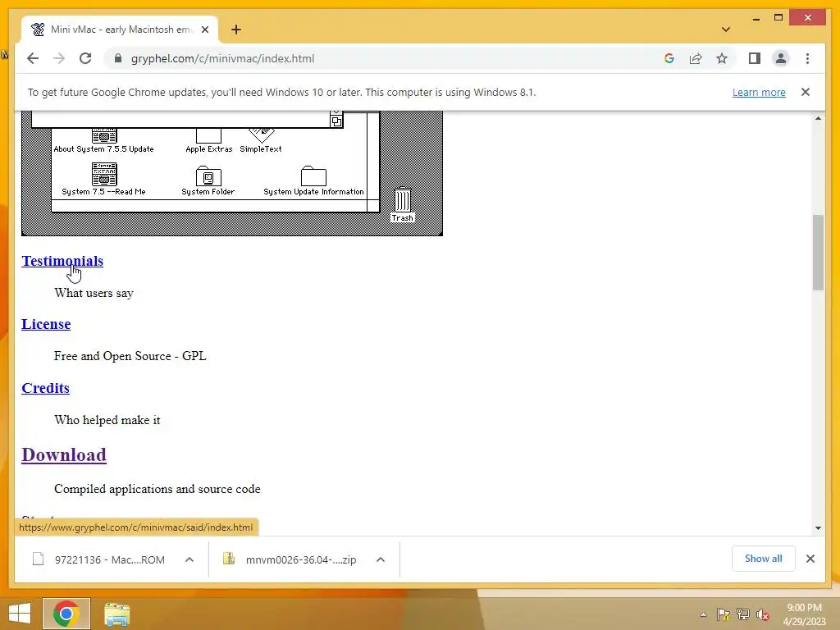Image resolution: width=840 pixels, height=630 pixels.
Task: Click the scrollbar down arrow
Action: [x=818, y=527]
